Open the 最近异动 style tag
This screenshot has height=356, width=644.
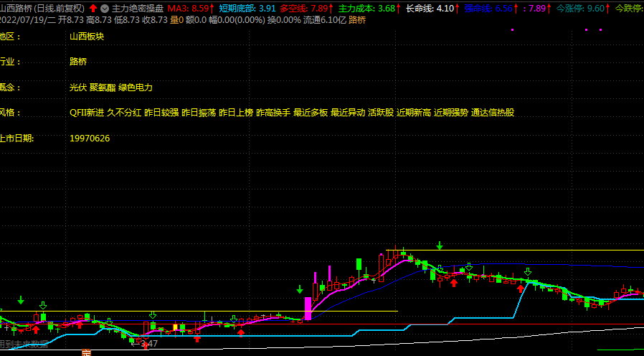pyautogui.click(x=348, y=113)
